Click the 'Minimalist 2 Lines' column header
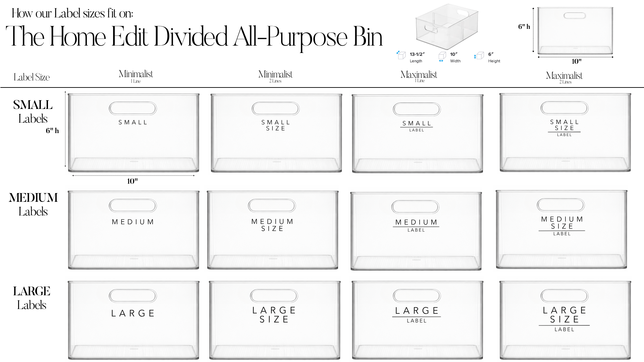Screen dimensions: 644x362 275,76
